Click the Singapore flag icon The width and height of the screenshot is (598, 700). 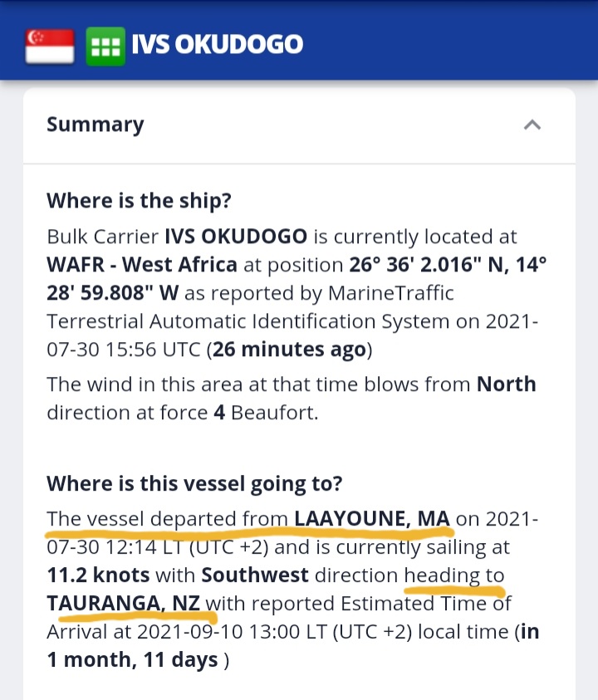50,46
